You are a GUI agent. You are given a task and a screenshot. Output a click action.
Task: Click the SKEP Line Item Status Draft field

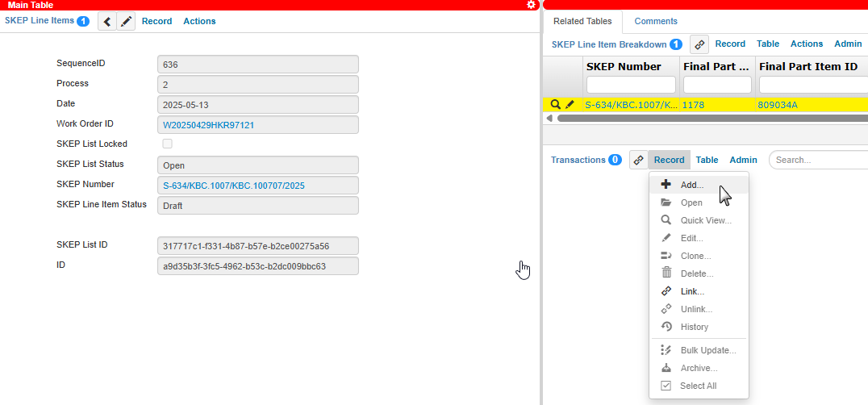[x=258, y=205]
